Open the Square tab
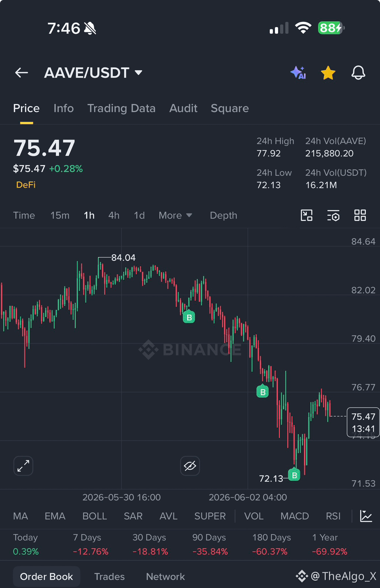This screenshot has height=588, width=380. [229, 108]
